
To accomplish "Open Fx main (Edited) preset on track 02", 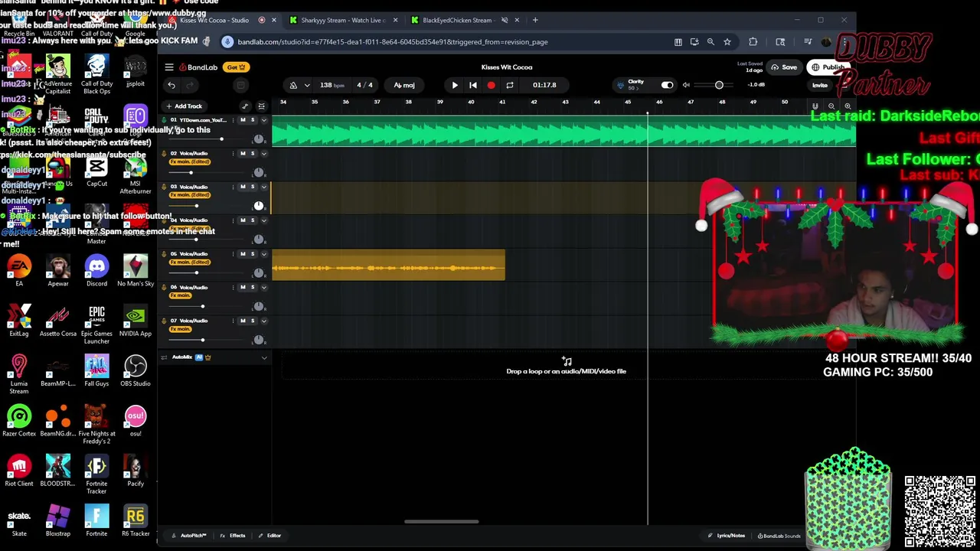I will pyautogui.click(x=190, y=162).
